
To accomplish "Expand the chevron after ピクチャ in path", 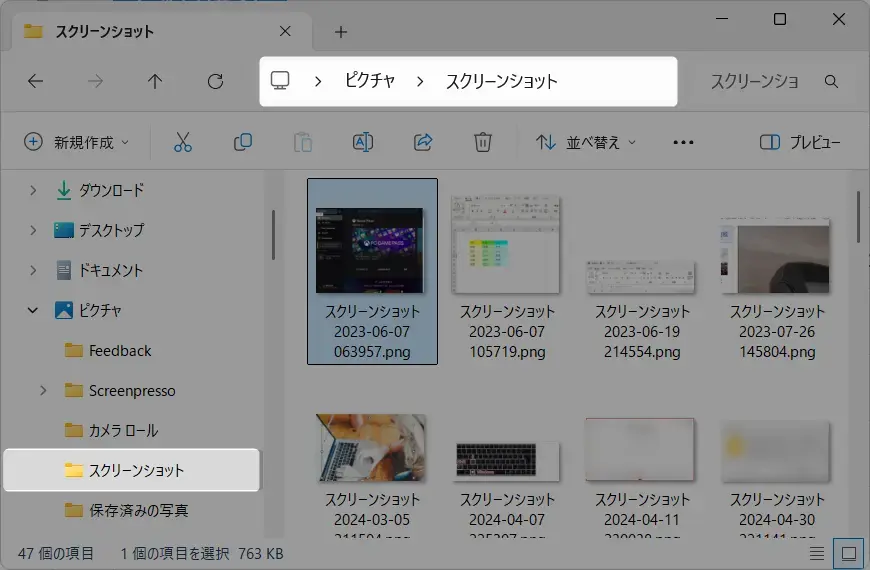I will point(420,82).
